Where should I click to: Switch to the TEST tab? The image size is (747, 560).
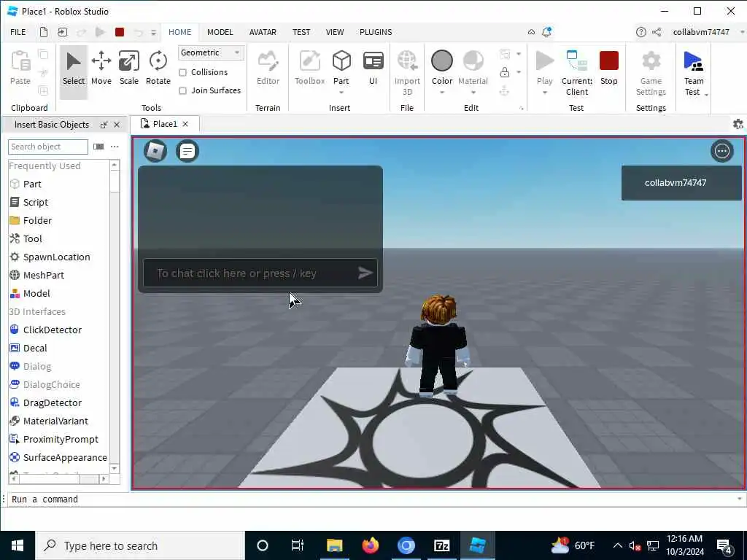[301, 32]
